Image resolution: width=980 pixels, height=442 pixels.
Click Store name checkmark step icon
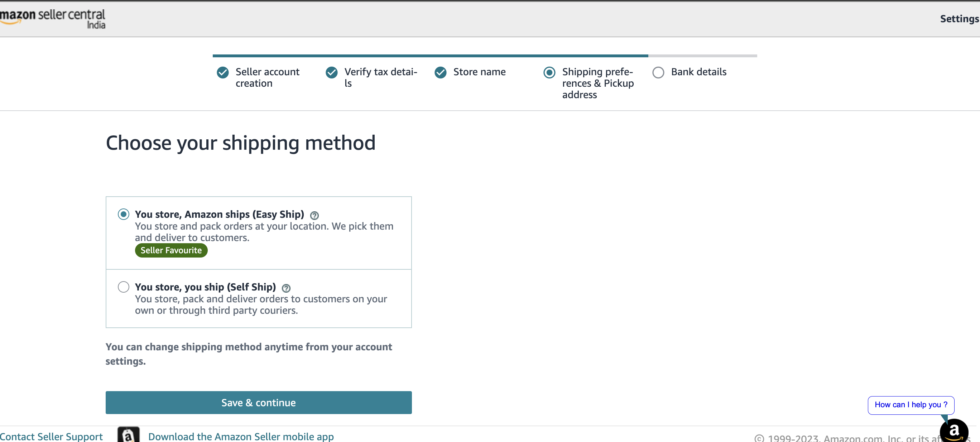coord(440,72)
